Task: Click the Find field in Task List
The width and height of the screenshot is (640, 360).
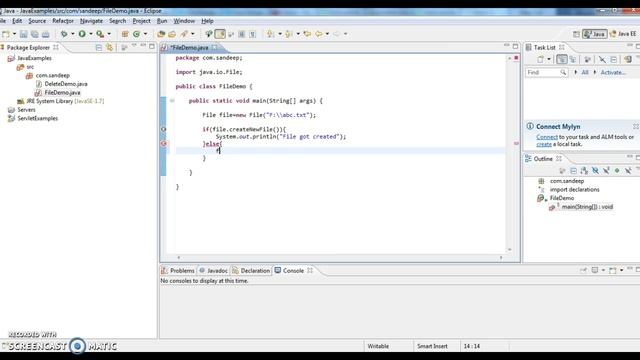Action: pyautogui.click(x=547, y=72)
